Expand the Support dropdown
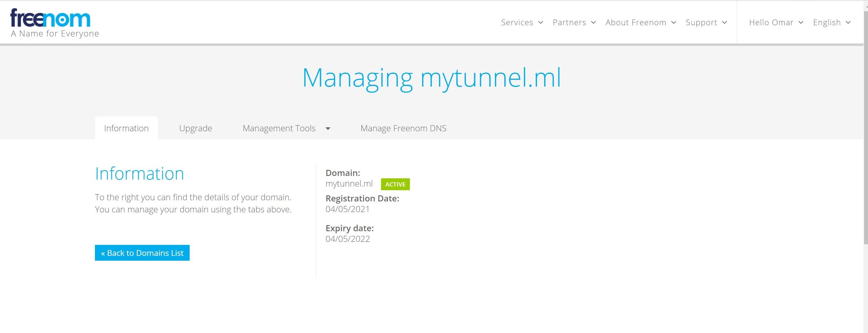 click(706, 22)
